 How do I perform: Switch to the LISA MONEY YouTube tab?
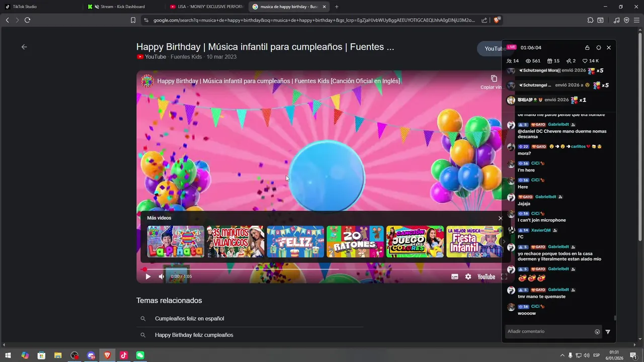tap(206, 7)
